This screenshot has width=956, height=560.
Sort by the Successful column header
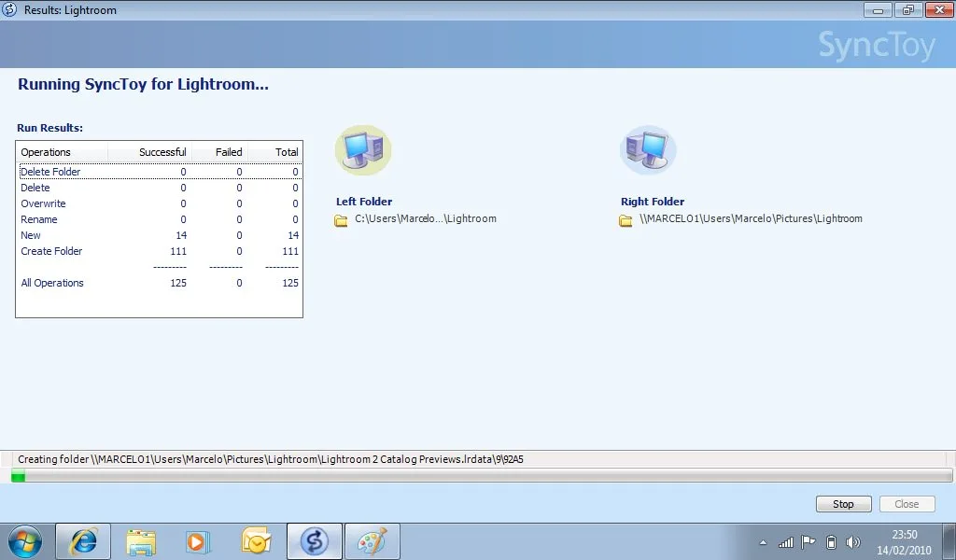[x=149, y=152]
